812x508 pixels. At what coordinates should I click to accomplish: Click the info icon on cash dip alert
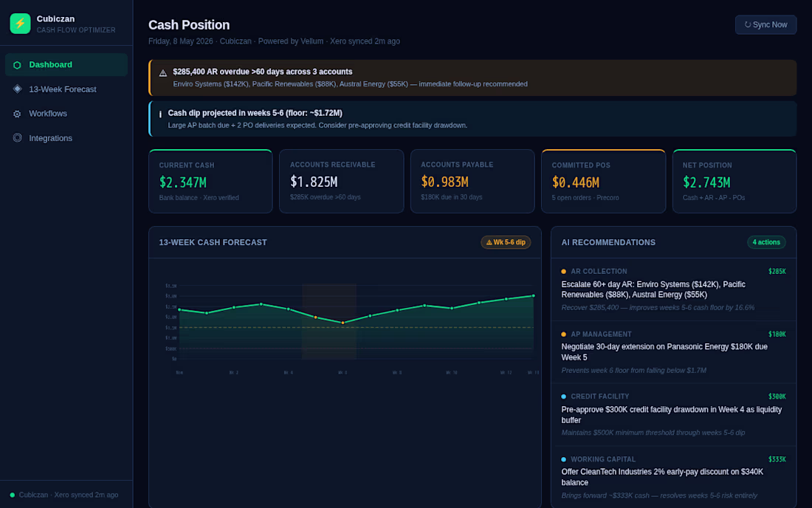click(160, 114)
